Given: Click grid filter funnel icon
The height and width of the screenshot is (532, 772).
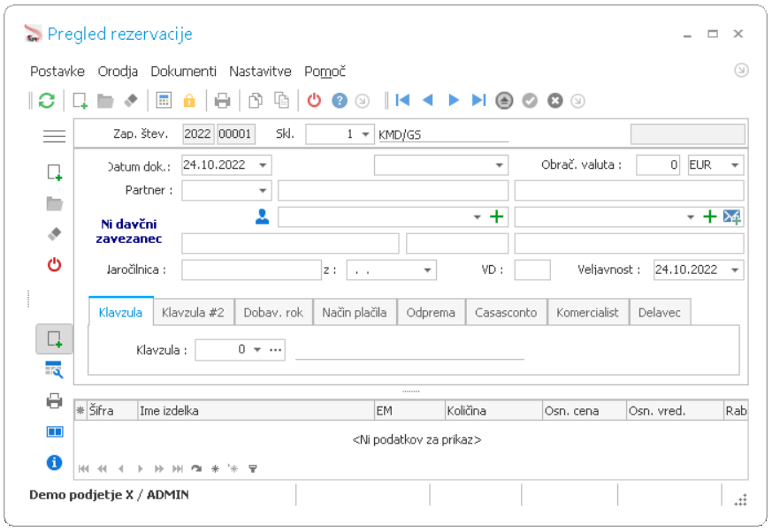Looking at the screenshot, I should [x=253, y=468].
